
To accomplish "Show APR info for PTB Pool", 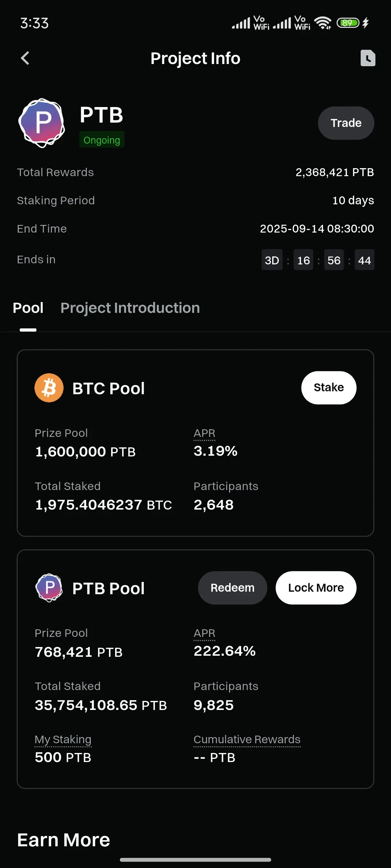I will click(204, 633).
